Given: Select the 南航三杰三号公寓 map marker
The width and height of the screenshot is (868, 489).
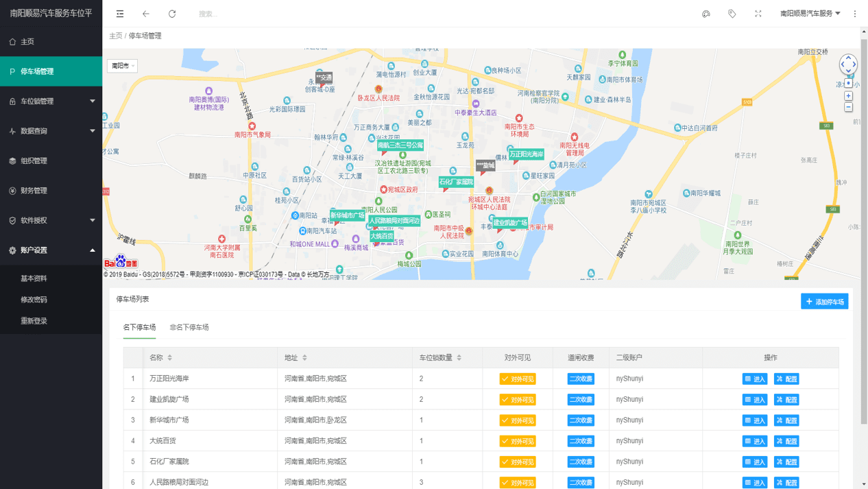Looking at the screenshot, I should tap(400, 145).
